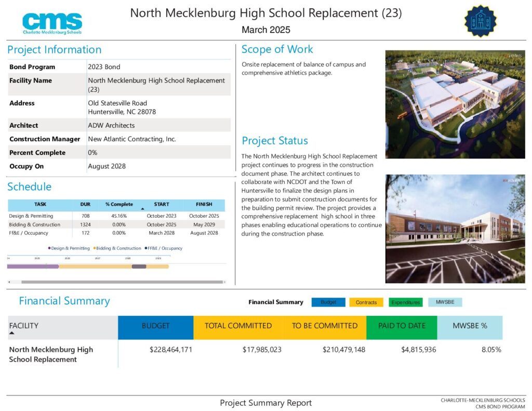This screenshot has width=532, height=411.
Task: Click the Occupy On August 2028 value
Action: 107,166
